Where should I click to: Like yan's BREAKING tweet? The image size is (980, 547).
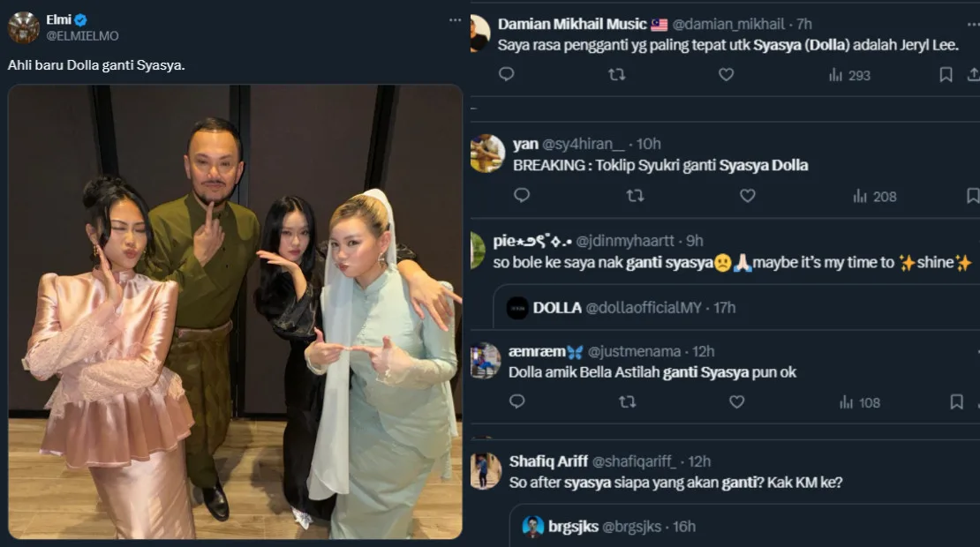[x=748, y=196]
